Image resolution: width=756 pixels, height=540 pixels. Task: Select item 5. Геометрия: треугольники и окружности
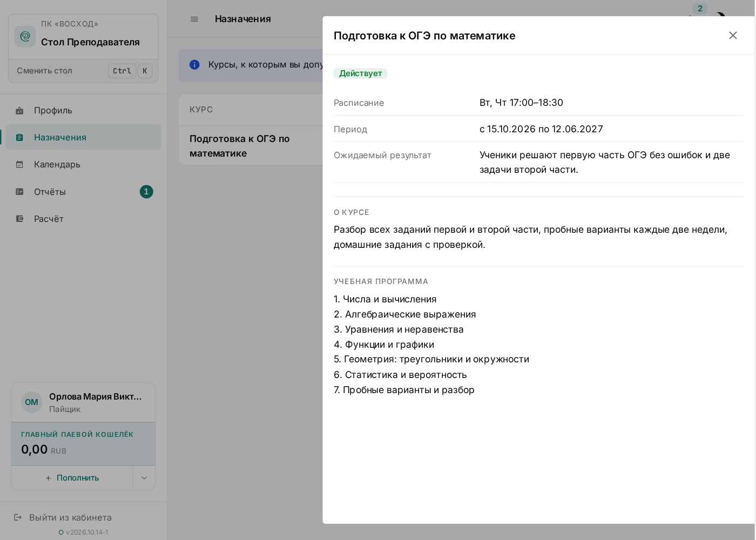pyautogui.click(x=431, y=359)
